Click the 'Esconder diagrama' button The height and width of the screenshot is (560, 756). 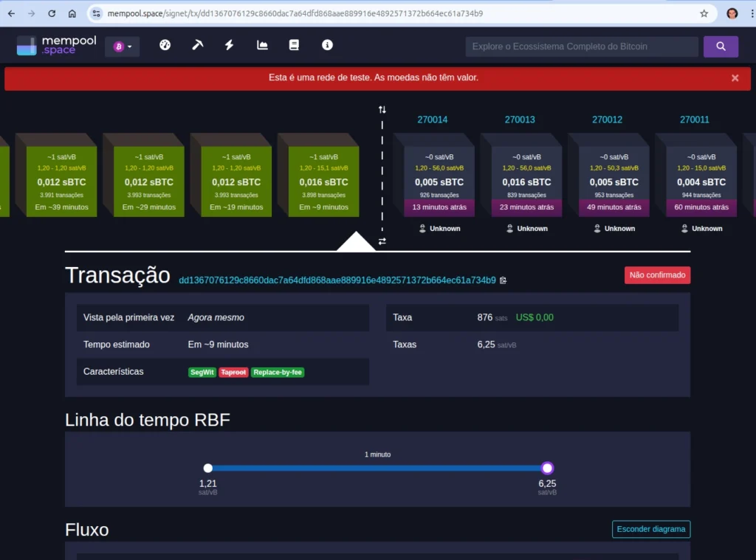coord(650,529)
